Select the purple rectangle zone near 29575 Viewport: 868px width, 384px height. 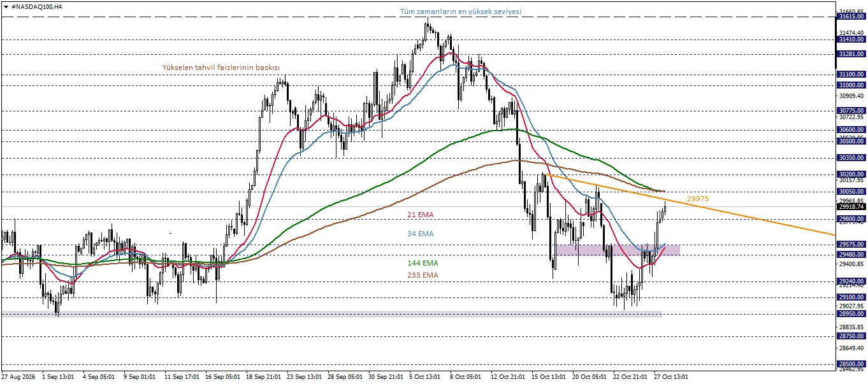[x=618, y=250]
